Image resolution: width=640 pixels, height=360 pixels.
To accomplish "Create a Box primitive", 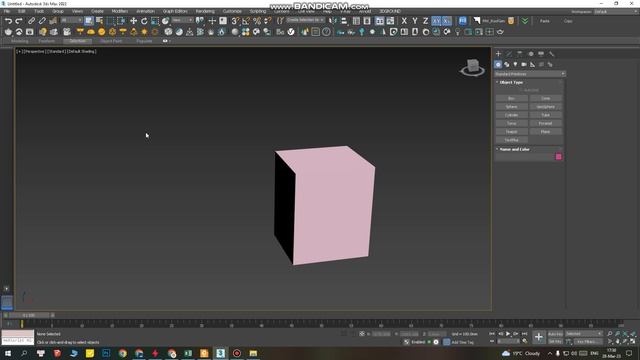I will [511, 98].
